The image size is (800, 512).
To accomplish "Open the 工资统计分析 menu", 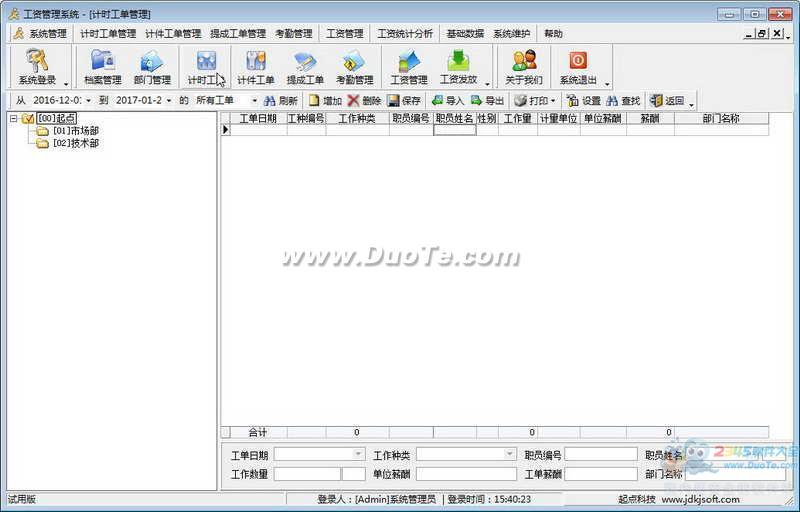I will tap(405, 33).
